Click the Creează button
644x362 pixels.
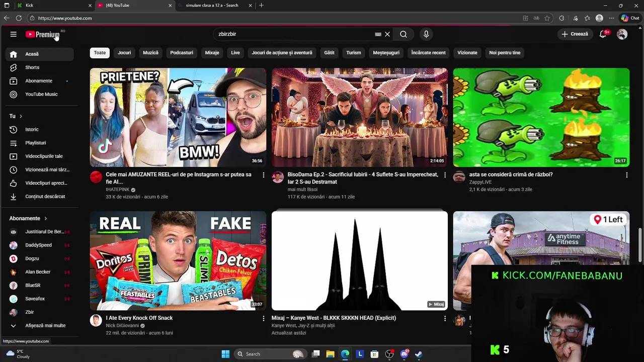point(575,34)
